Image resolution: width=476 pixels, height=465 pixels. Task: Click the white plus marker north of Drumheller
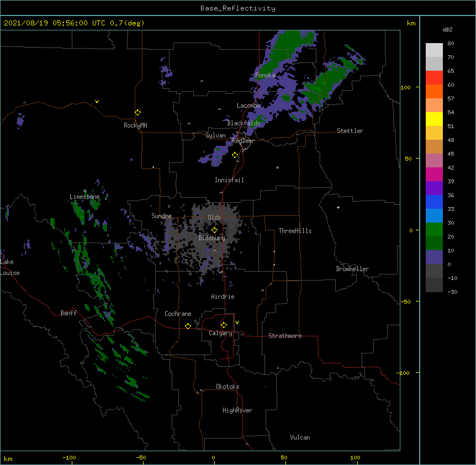point(338,207)
